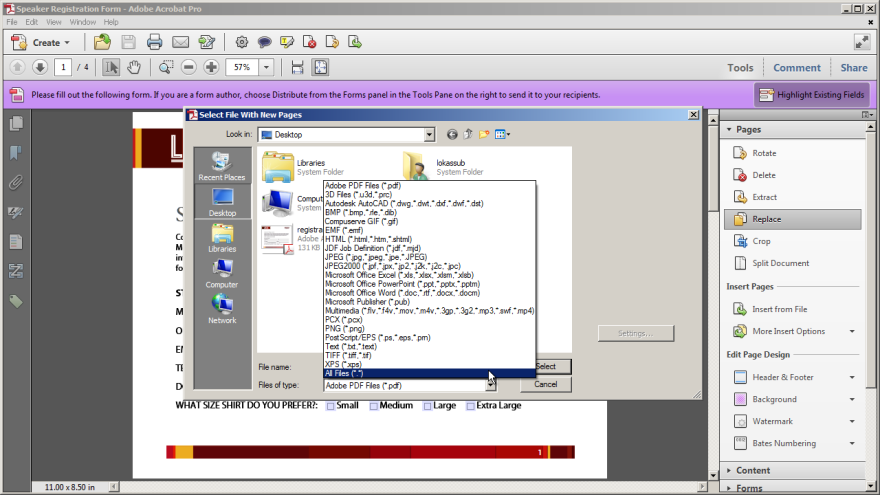Open the view menu dropdown in dialog
Screen dimensions: 880x495
point(502,134)
